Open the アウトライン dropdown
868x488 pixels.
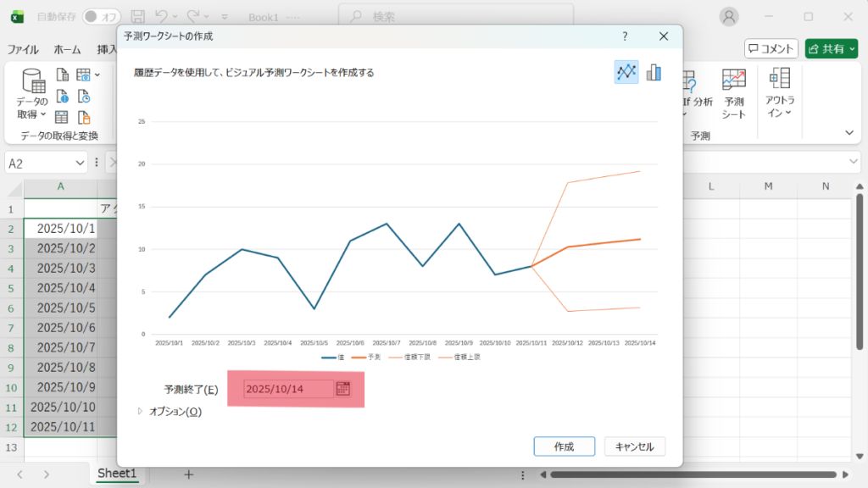pos(779,95)
